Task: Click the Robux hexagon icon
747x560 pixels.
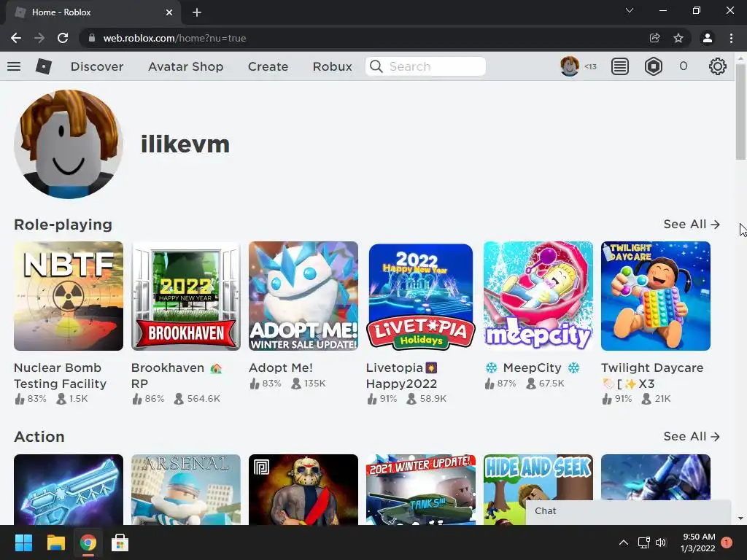Action: pos(653,66)
